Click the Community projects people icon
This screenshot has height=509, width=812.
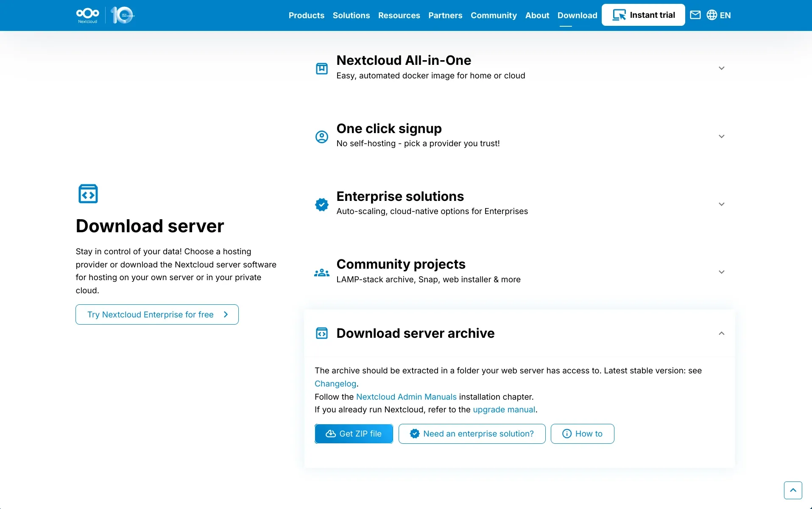(x=322, y=273)
